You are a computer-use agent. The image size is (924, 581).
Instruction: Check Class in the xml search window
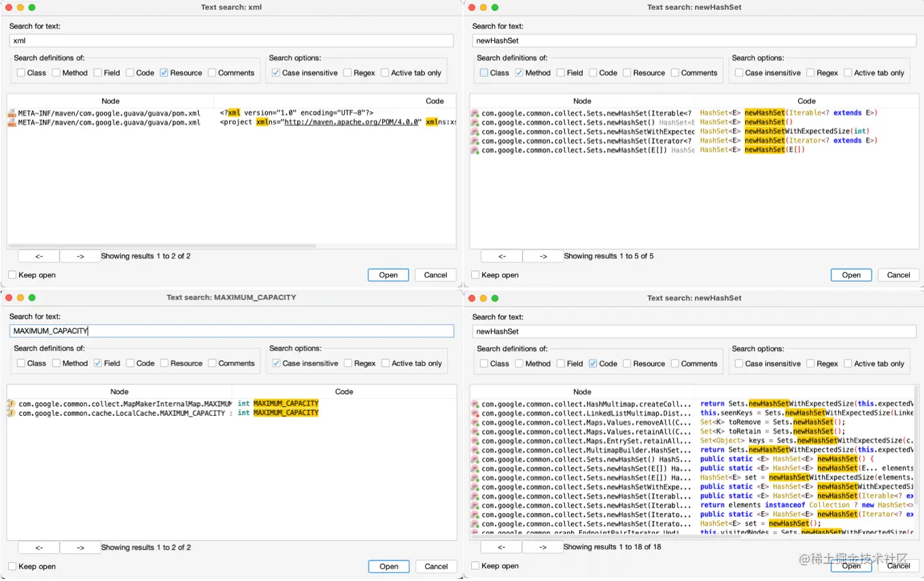point(21,73)
